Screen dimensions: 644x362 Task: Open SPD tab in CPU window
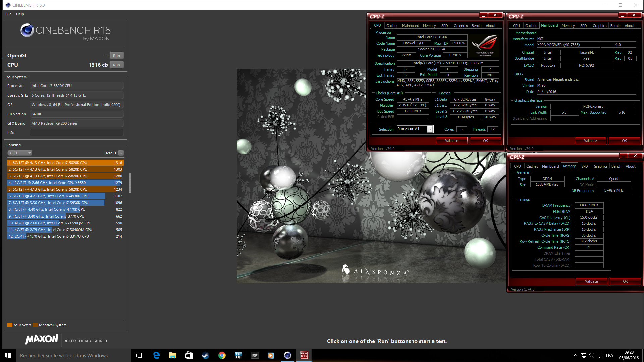444,26
